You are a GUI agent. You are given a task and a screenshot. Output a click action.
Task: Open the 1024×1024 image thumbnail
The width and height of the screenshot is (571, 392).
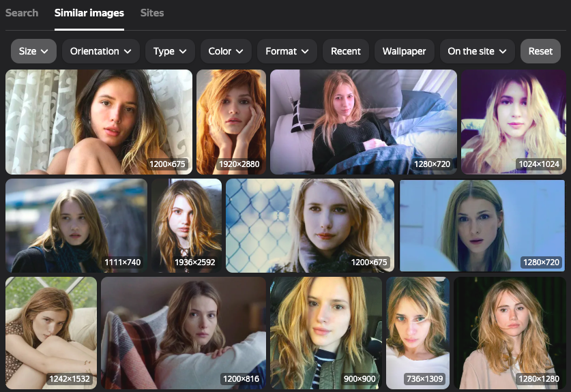(x=514, y=122)
